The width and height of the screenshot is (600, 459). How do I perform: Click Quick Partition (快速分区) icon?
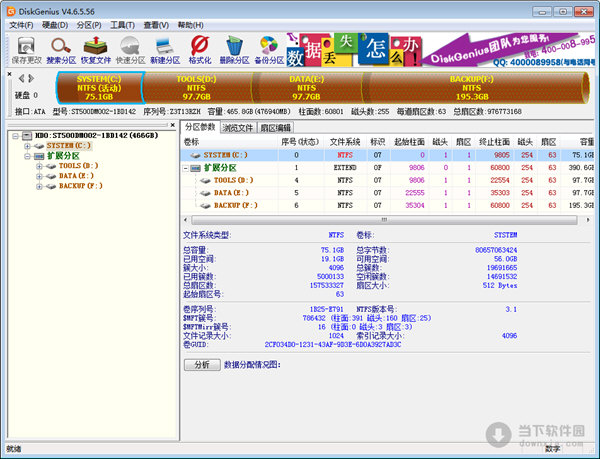pos(130,50)
